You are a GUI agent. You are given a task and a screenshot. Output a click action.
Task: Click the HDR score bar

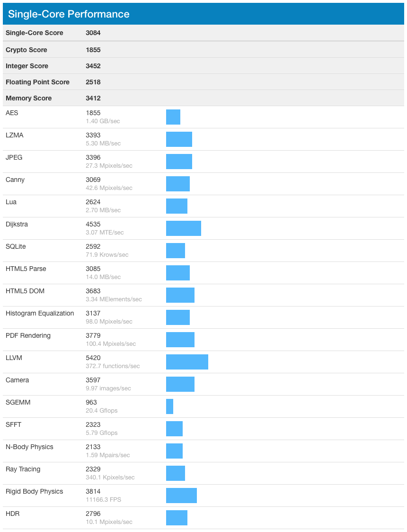click(177, 518)
